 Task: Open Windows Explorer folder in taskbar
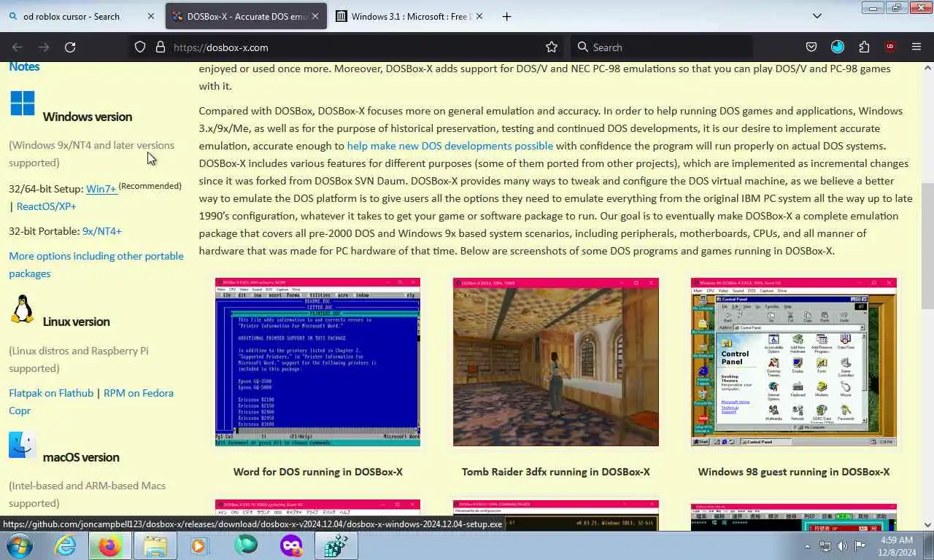coord(155,545)
